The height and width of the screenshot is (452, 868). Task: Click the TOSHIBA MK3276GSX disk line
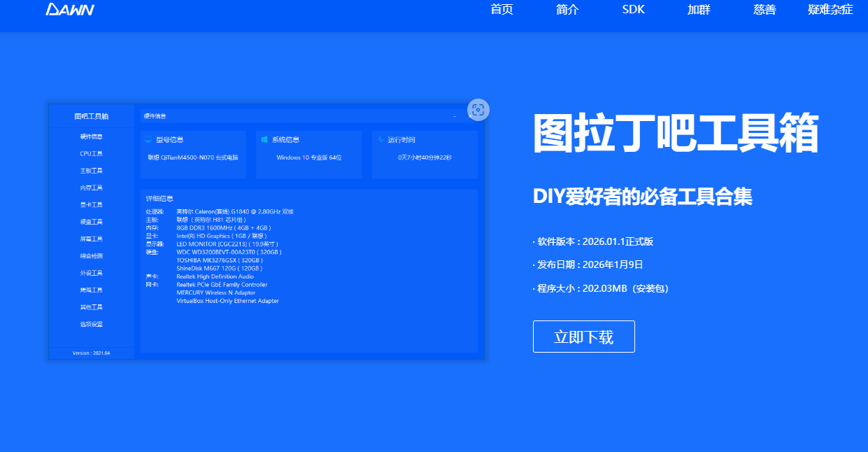coord(220,260)
